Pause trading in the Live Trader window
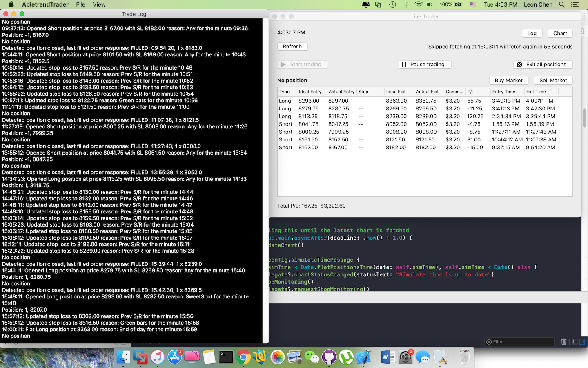588x368 pixels. [425, 64]
